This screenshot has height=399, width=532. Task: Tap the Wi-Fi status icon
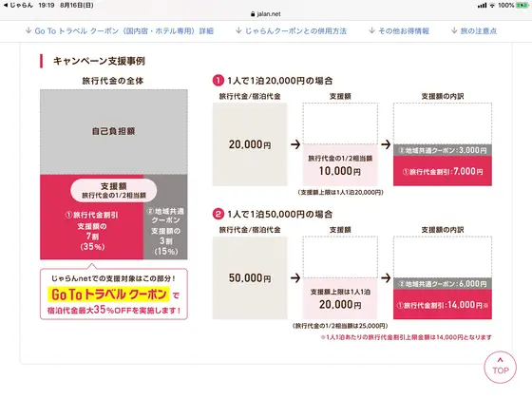tap(492, 5)
